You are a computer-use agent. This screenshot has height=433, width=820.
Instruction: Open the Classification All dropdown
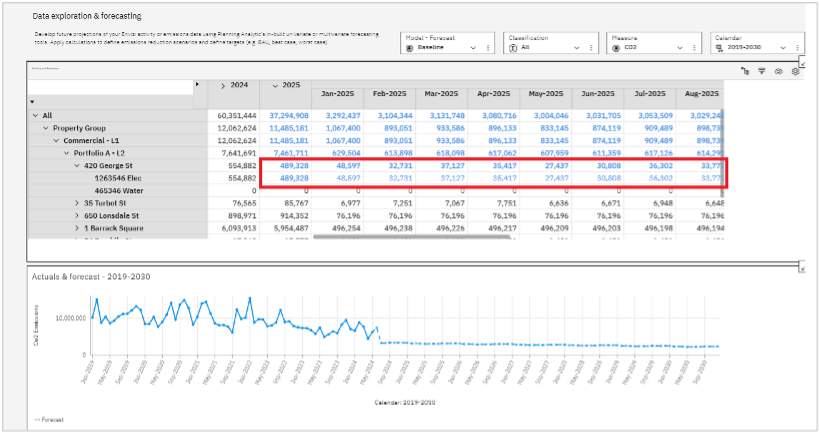pyautogui.click(x=578, y=47)
